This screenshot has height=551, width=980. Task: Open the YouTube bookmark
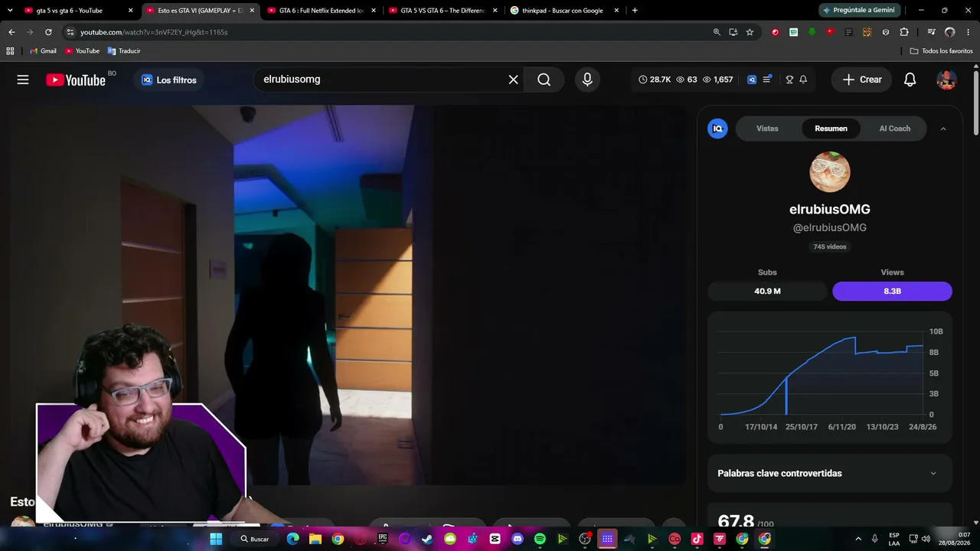click(x=82, y=51)
